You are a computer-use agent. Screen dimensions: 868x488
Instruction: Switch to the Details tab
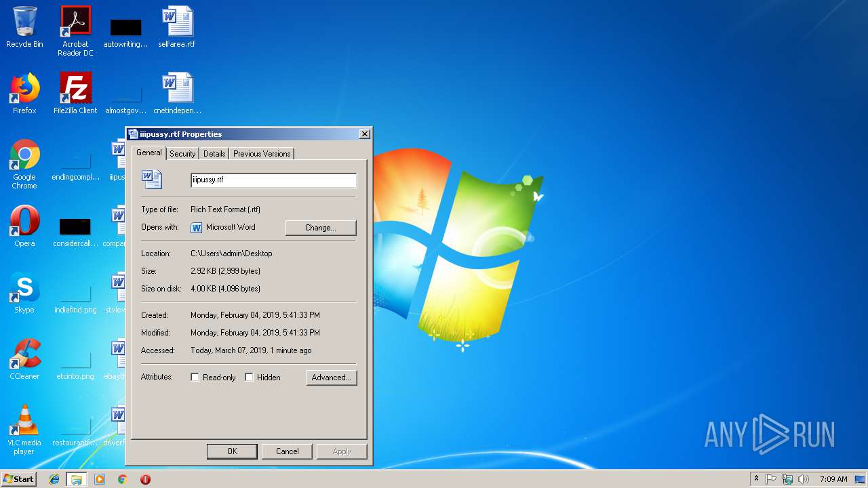tap(214, 154)
